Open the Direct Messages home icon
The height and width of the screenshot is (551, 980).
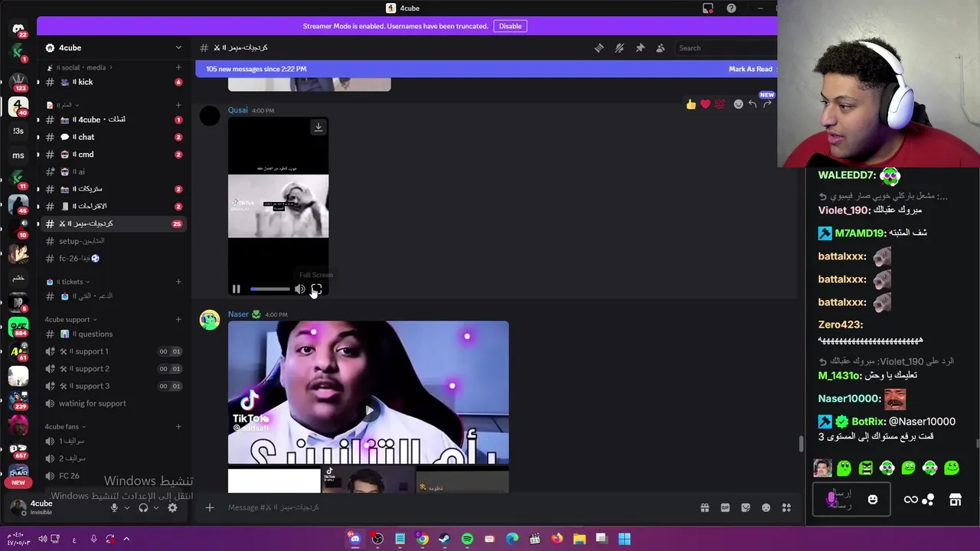pyautogui.click(x=18, y=29)
